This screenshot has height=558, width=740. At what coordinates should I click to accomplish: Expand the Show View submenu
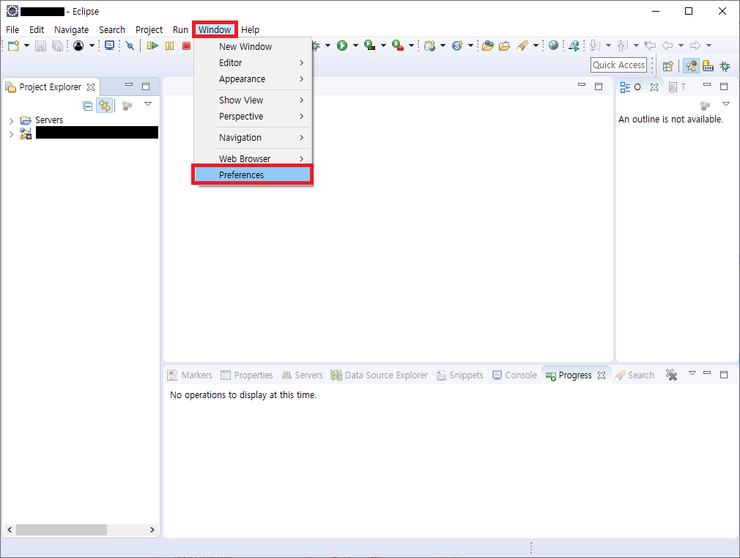241,100
